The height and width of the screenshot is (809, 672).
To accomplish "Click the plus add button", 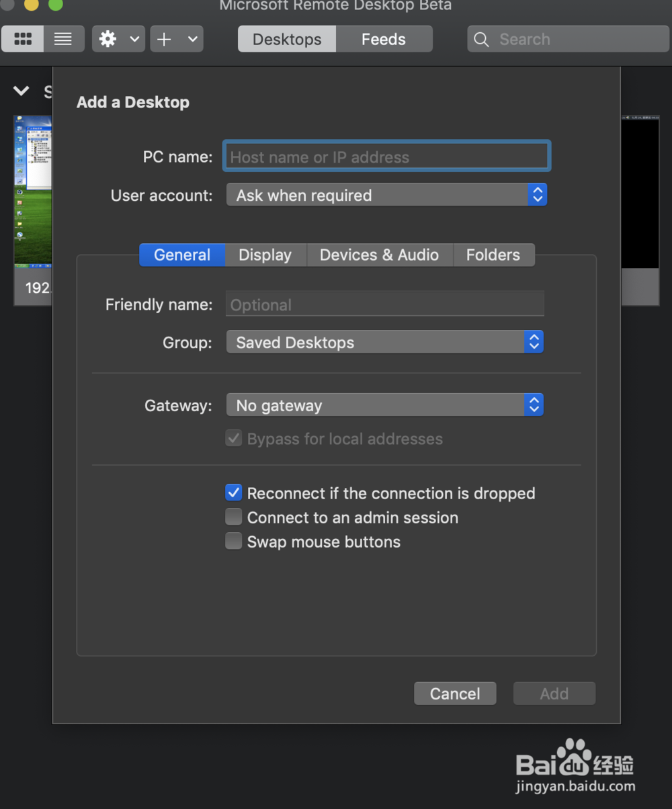I will coord(165,39).
